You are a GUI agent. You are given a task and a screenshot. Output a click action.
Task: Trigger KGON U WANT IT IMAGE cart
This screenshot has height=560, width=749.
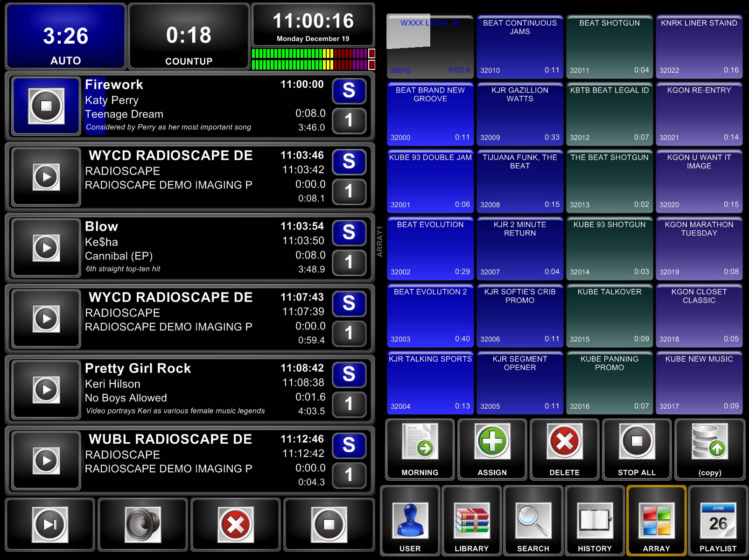[699, 181]
